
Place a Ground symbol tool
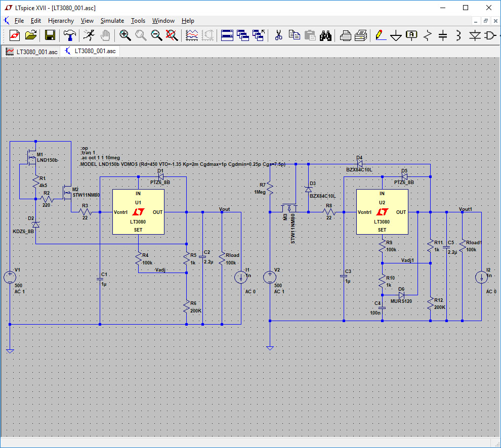396,35
